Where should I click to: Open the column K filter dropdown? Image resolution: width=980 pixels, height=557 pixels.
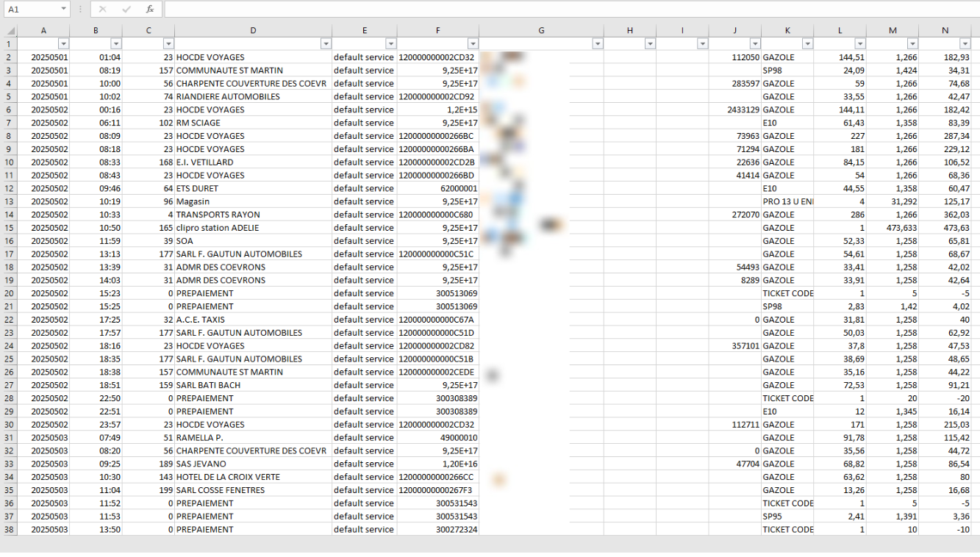point(807,44)
